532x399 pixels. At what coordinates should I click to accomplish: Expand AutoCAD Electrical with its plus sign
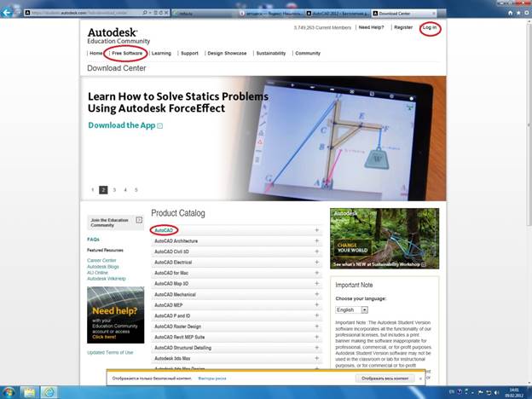click(316, 262)
